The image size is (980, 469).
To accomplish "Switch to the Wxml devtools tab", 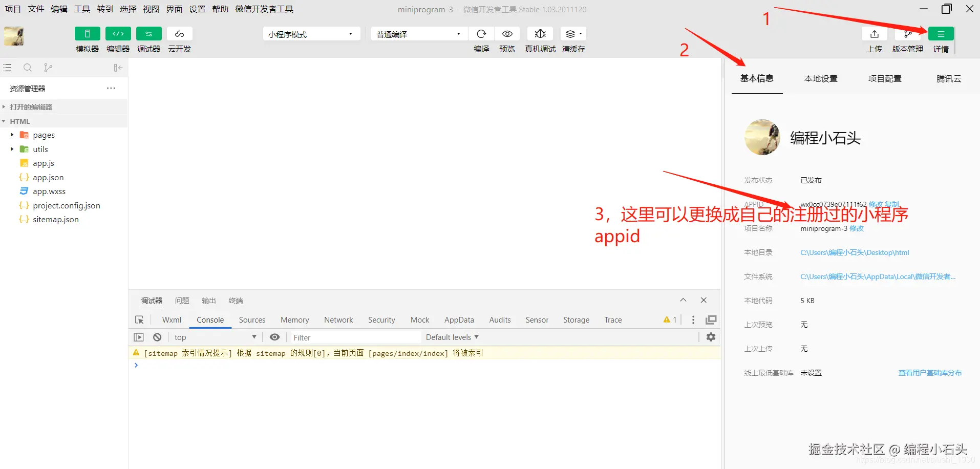I will point(172,320).
